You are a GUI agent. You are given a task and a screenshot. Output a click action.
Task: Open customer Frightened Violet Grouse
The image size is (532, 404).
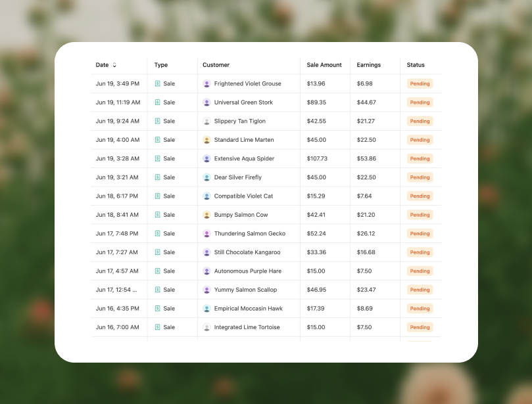point(248,83)
